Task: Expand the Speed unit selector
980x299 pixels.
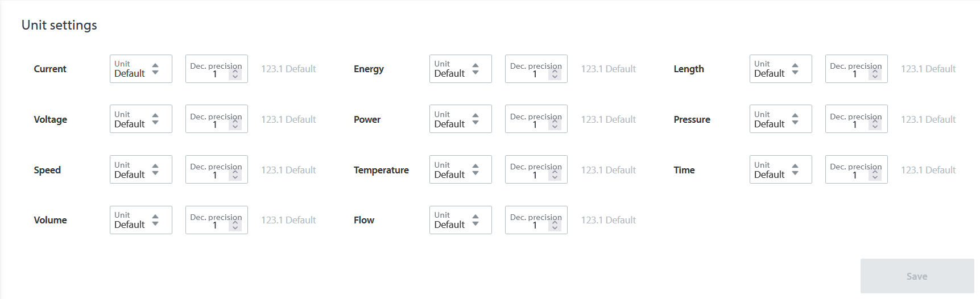Action: point(140,170)
